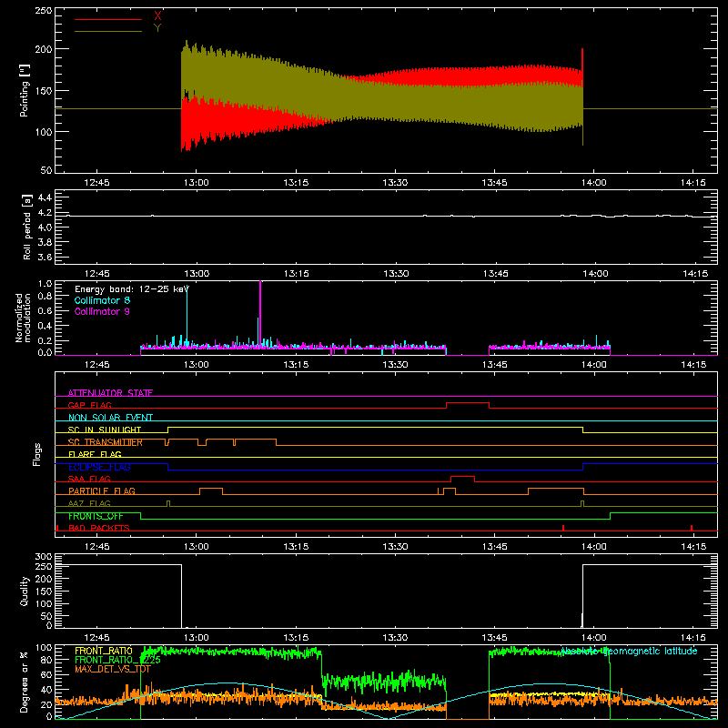
Task: Click the 'Normalized modulation' axis title
Action: (x=23, y=318)
